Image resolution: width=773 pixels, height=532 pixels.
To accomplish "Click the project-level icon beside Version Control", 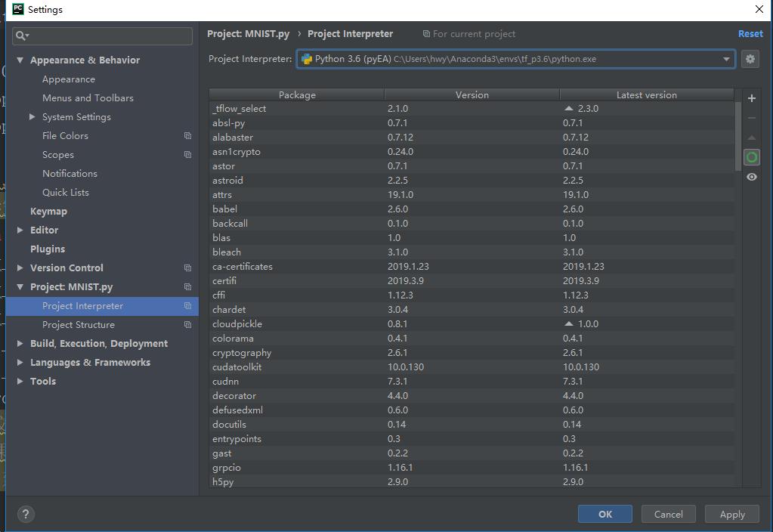I will coord(188,268).
